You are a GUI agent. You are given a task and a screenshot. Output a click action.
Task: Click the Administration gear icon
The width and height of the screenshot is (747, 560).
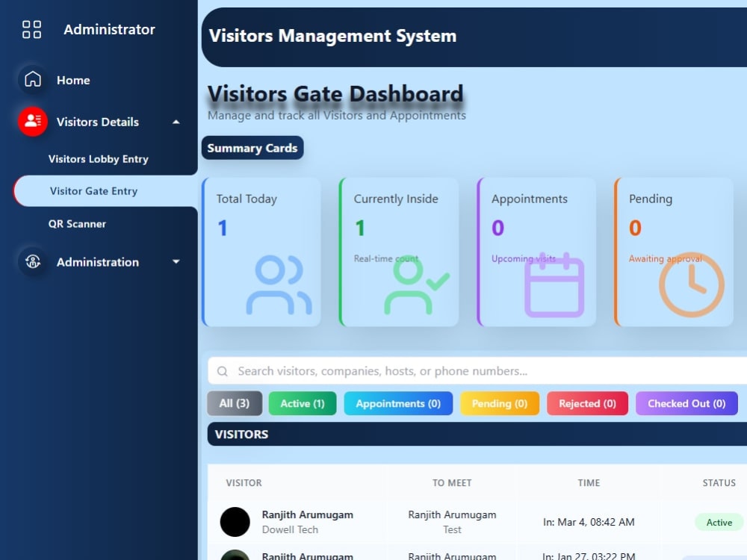click(33, 261)
